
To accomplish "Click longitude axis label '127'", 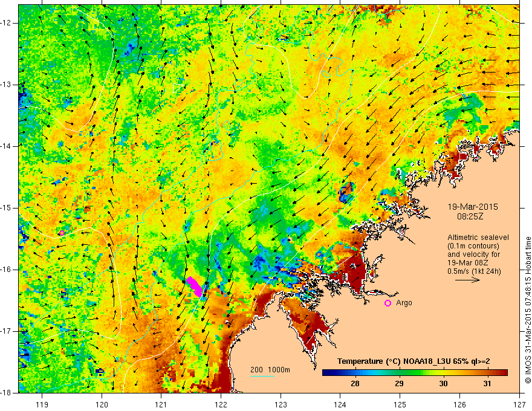I will (x=519, y=404).
